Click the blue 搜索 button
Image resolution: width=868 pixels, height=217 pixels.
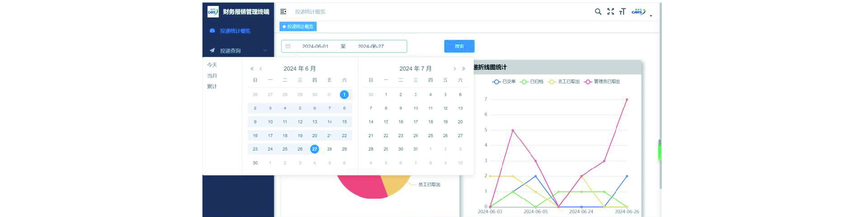(x=459, y=46)
